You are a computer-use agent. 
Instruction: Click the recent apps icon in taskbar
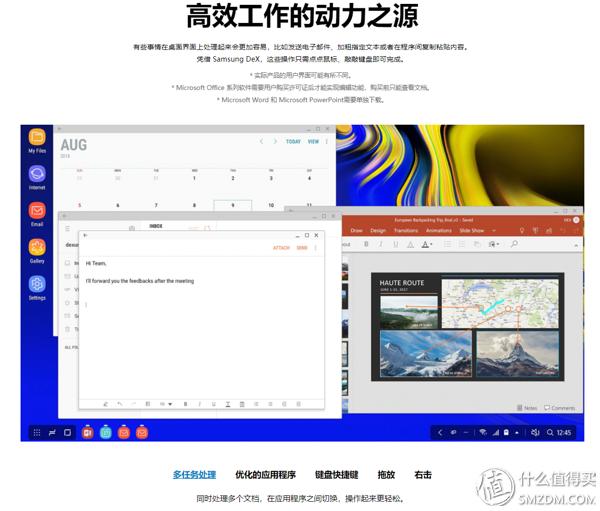[x=52, y=433]
